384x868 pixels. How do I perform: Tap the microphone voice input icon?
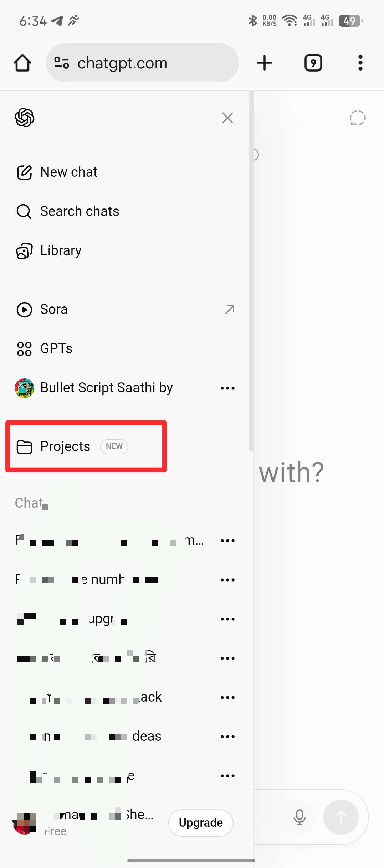(x=299, y=817)
